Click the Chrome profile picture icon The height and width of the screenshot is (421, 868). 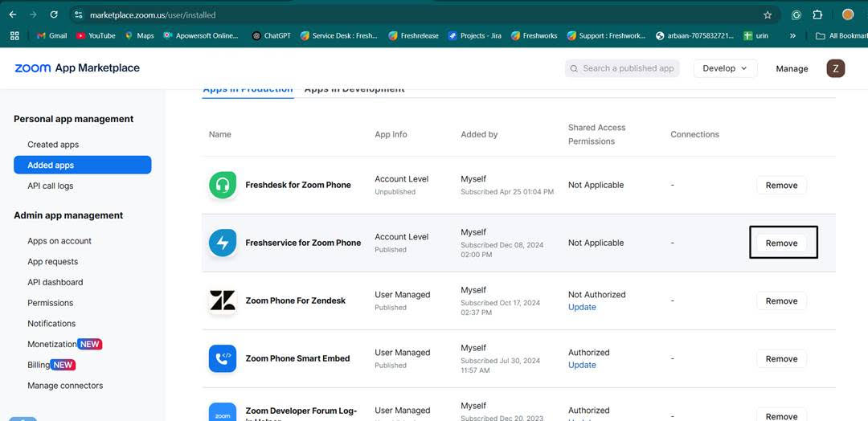pyautogui.click(x=848, y=15)
